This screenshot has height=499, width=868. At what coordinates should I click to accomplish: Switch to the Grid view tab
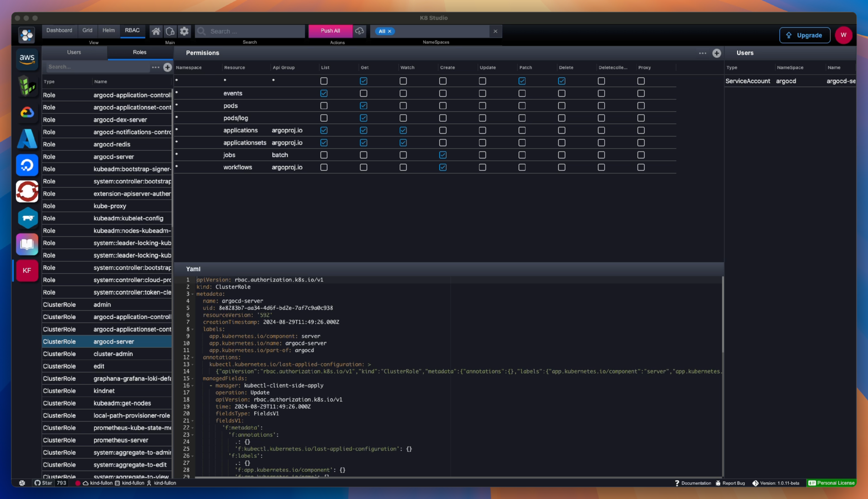tap(87, 30)
